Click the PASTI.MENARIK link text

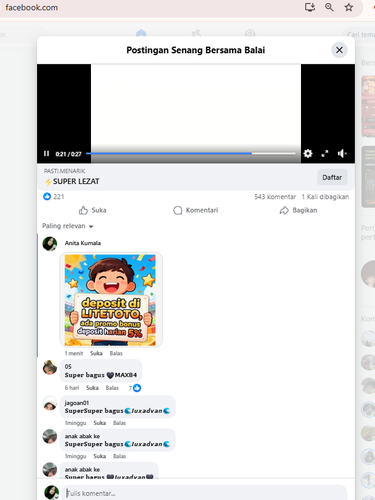click(x=64, y=171)
